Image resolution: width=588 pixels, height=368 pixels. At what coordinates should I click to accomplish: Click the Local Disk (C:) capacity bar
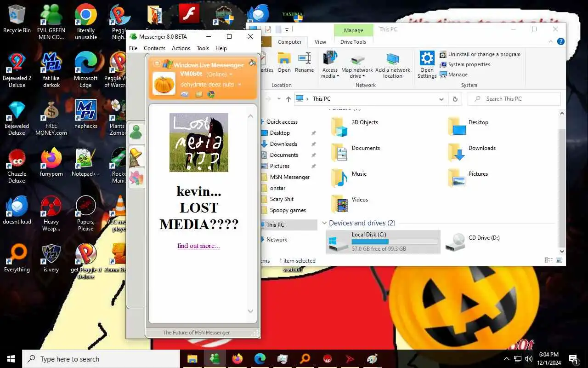coord(395,241)
